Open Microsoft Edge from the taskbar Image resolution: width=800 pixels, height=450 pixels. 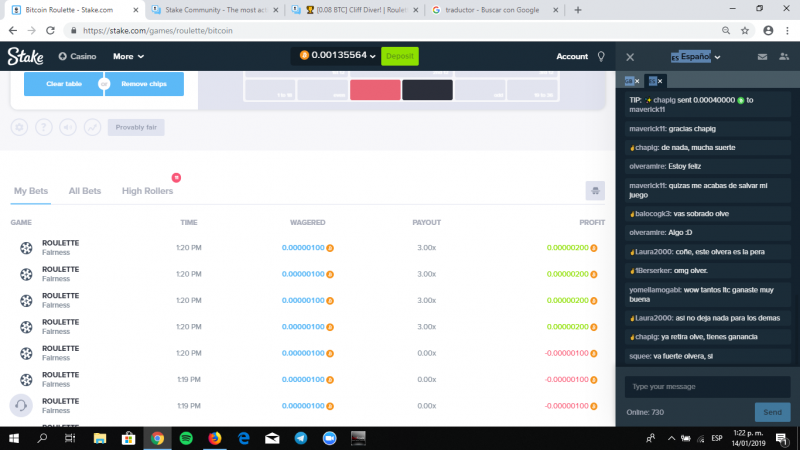coord(244,438)
